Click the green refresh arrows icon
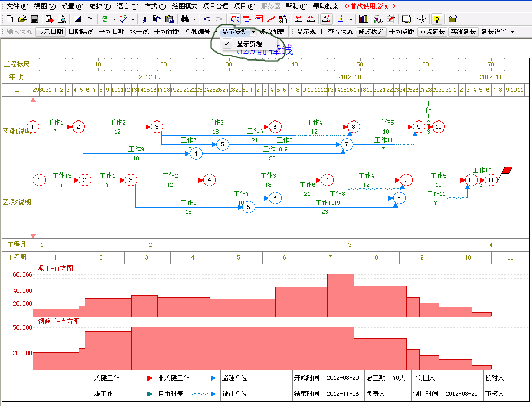Image resolution: width=532 pixels, height=406 pixels. [105, 19]
